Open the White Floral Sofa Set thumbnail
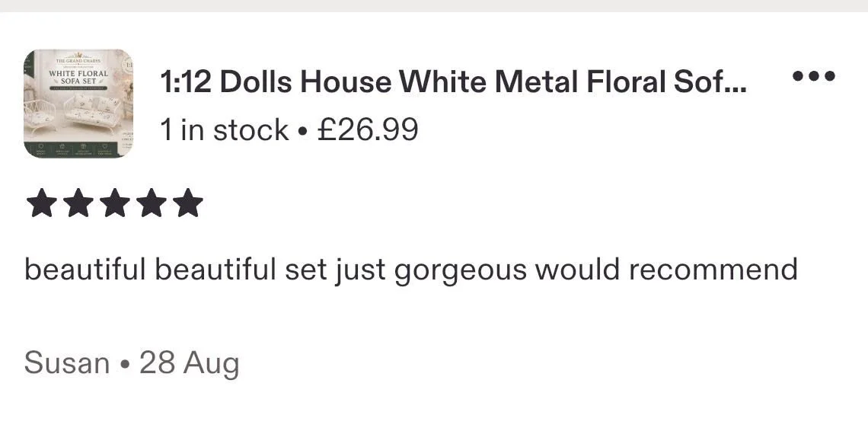Image resolution: width=868 pixels, height=428 pixels. 78,104
